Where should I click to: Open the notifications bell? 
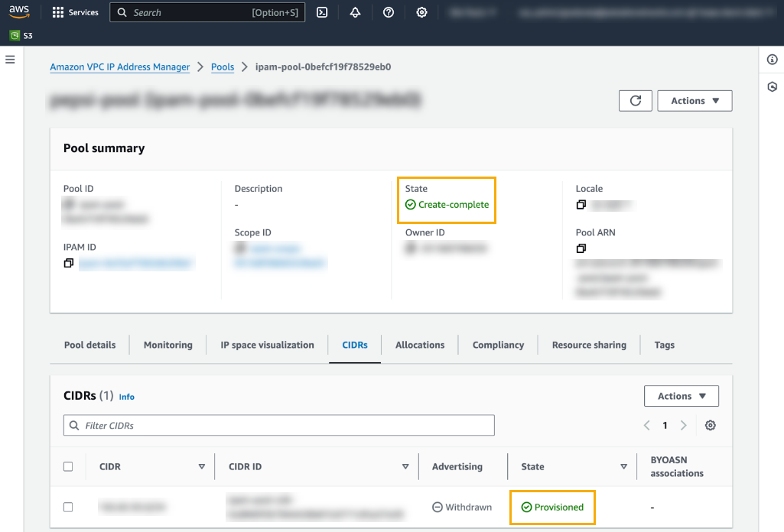click(355, 12)
